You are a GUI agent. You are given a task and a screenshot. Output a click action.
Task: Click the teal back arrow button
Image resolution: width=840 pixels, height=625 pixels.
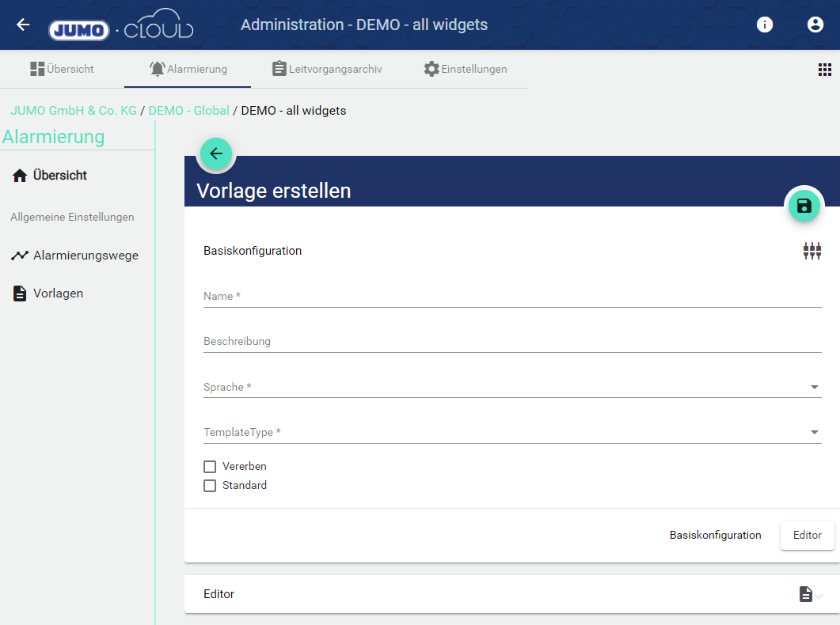click(216, 154)
